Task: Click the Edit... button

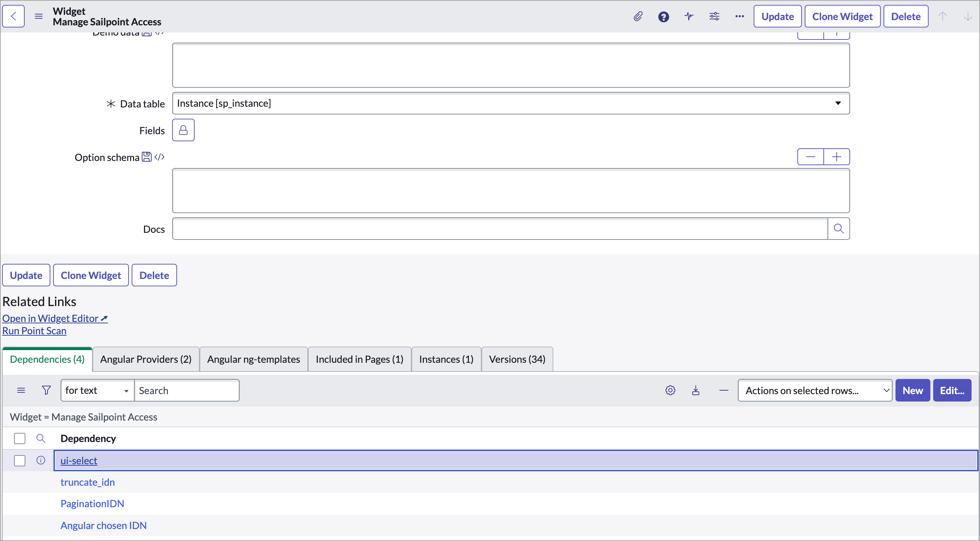Action: click(952, 390)
